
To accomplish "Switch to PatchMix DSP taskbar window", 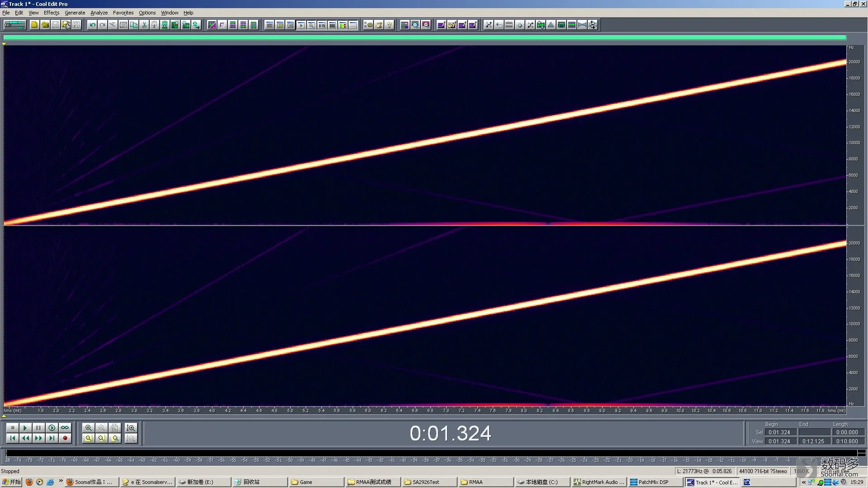I will pos(655,482).
